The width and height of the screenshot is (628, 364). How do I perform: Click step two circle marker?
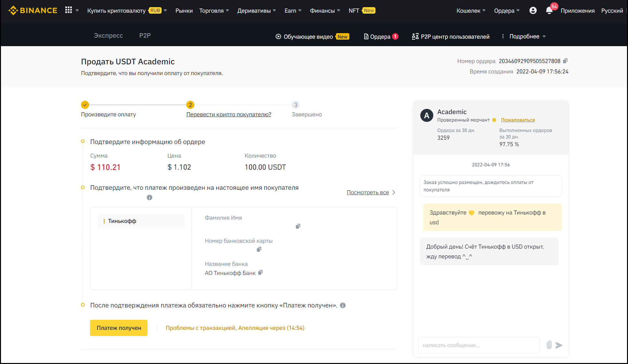point(190,105)
